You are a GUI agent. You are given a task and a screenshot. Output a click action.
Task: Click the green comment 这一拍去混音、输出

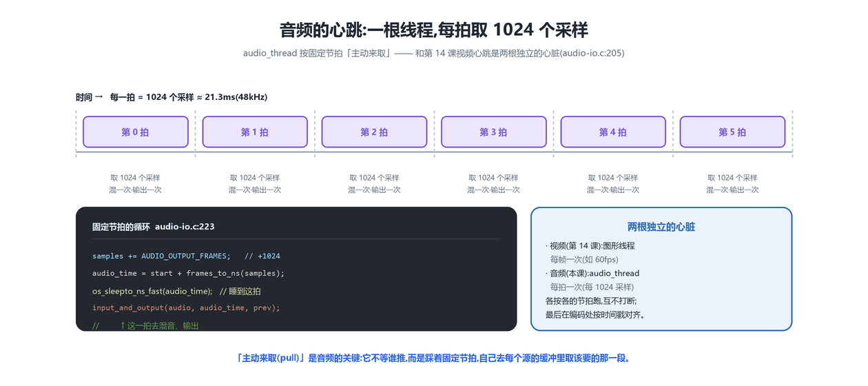145,325
